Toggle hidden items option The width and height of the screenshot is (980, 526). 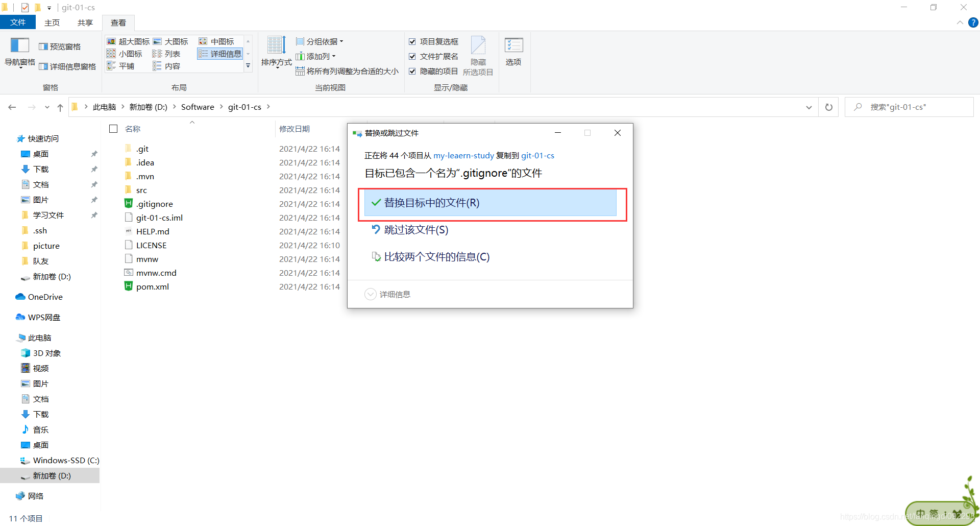434,71
